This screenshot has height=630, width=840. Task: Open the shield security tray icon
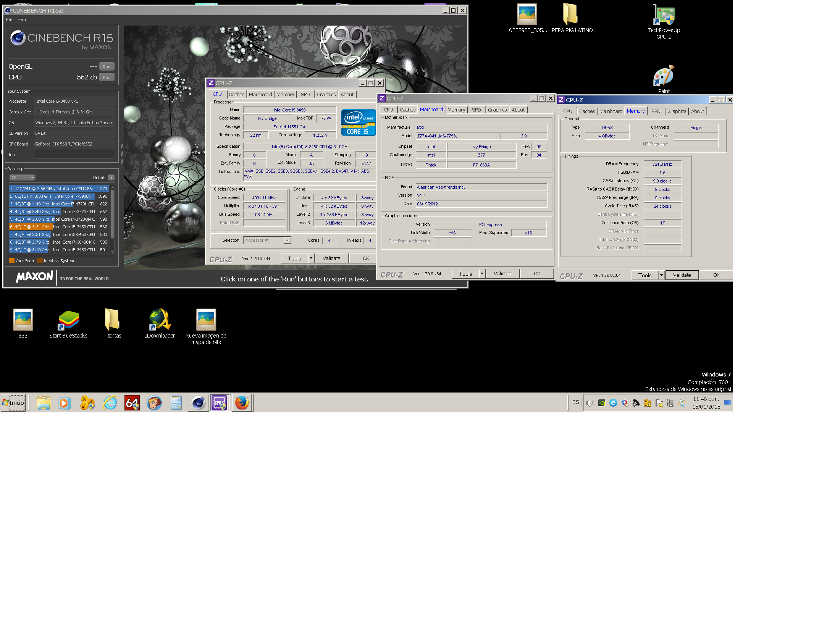click(625, 403)
